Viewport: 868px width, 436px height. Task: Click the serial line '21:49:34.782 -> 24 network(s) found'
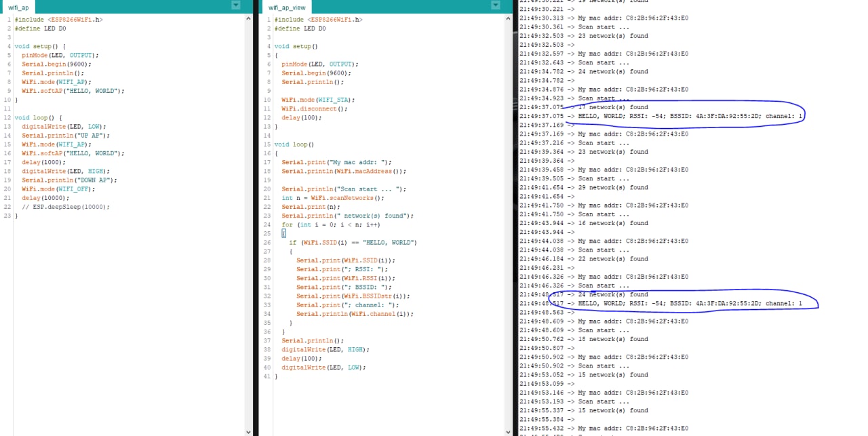coord(584,71)
